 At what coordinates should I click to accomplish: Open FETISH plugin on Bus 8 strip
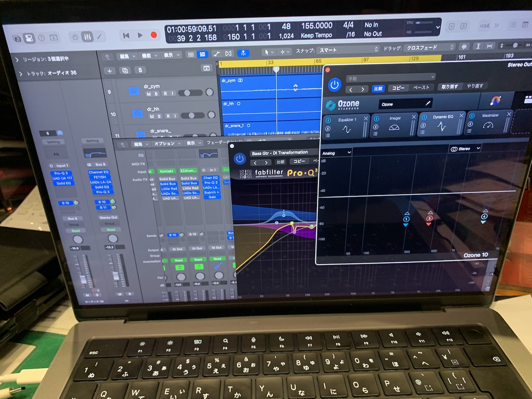coord(99,177)
